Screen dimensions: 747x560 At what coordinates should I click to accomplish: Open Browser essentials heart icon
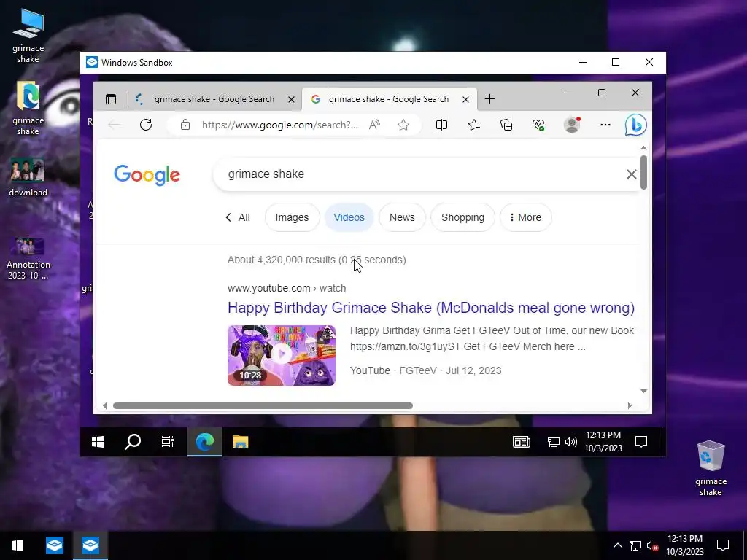[538, 125]
